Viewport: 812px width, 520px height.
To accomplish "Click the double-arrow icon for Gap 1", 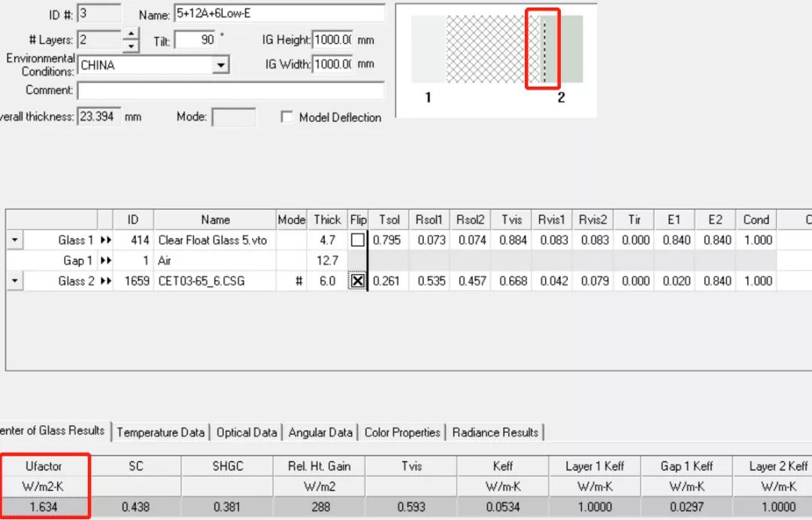I will click(105, 260).
